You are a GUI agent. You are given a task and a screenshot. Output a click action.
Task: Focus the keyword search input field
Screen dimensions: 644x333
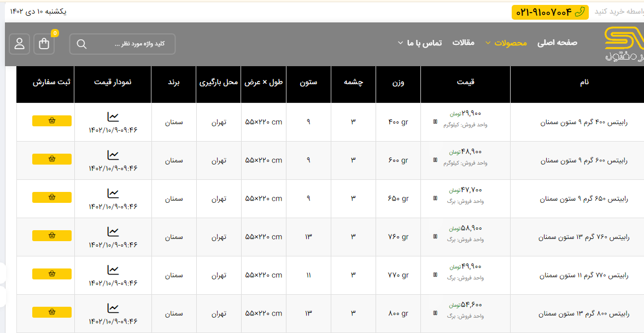[128, 44]
